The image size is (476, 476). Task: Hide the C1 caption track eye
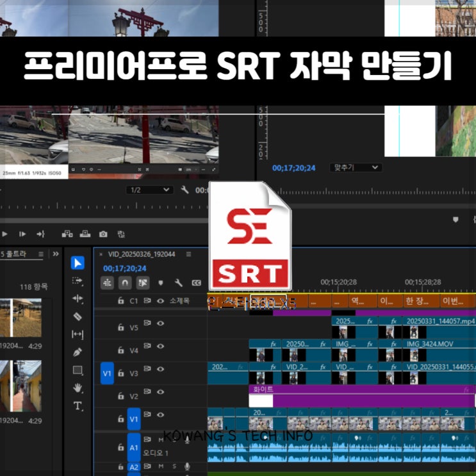click(x=161, y=301)
